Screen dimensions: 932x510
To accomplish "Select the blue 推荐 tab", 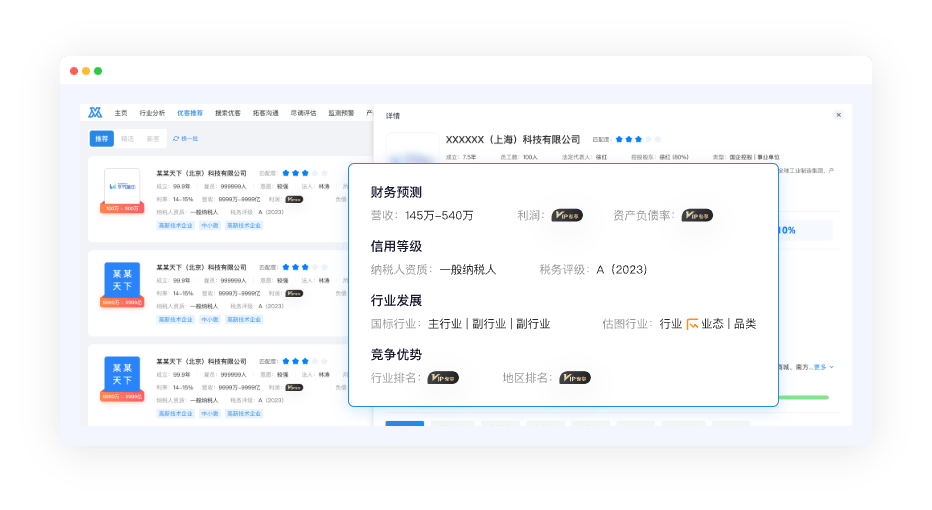I will (102, 138).
